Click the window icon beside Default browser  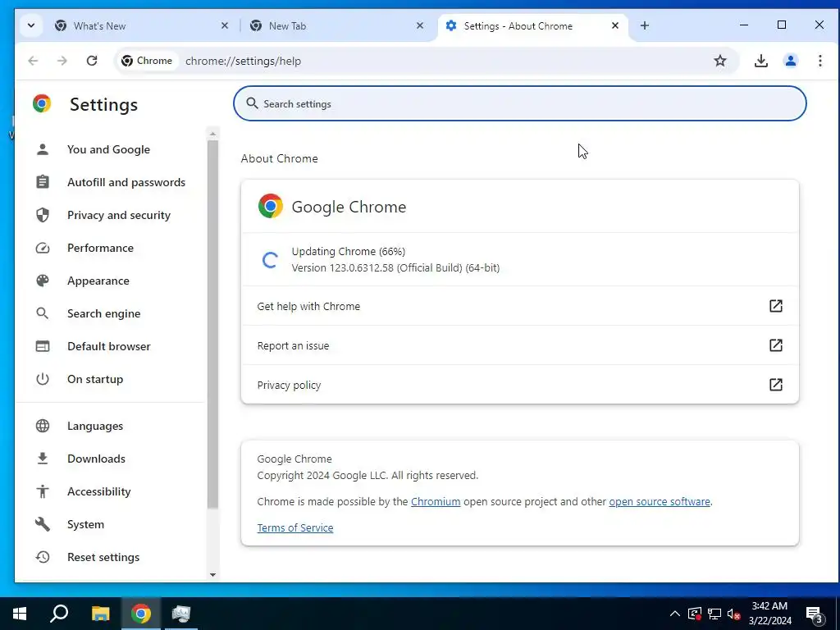pyautogui.click(x=43, y=346)
